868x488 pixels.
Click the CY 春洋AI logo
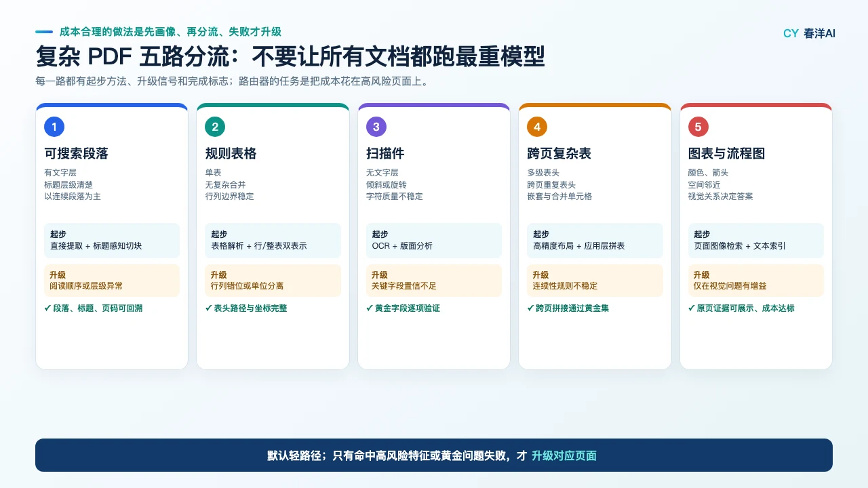(x=809, y=33)
